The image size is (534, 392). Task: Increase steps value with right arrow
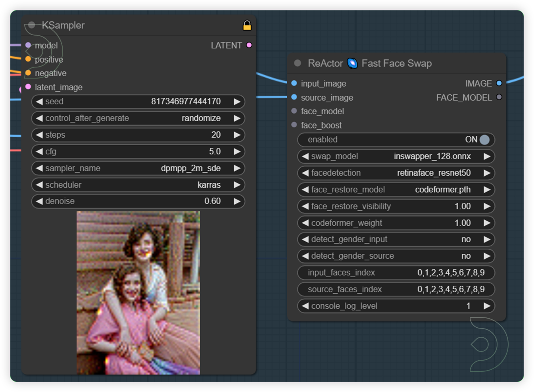click(x=237, y=135)
